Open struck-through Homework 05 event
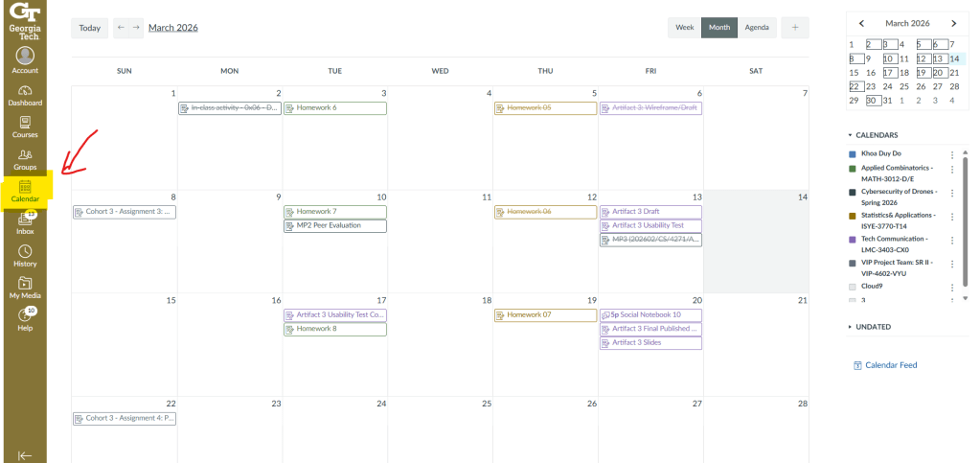The image size is (980, 463). coord(546,108)
